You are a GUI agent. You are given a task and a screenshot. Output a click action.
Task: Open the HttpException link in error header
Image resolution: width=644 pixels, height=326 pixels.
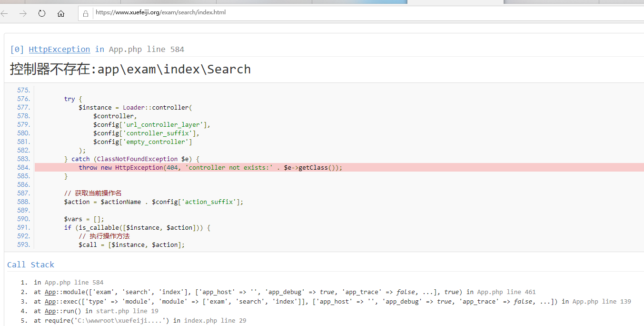(x=59, y=49)
